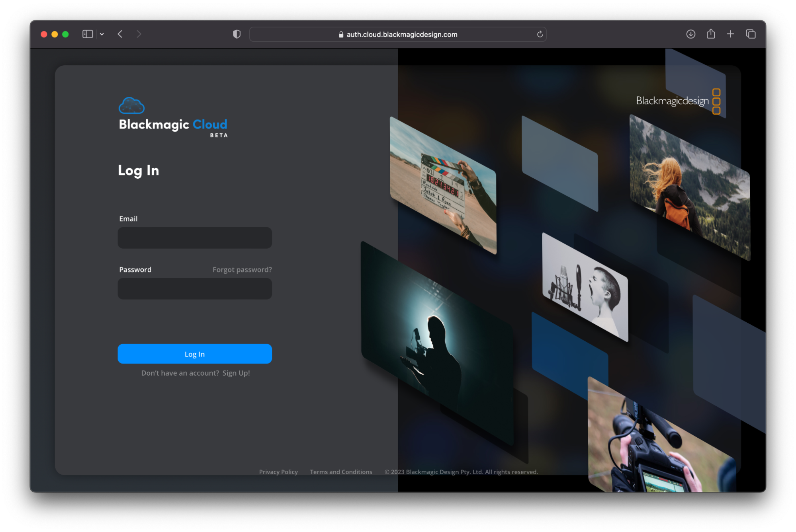Viewport: 796px width, 532px height.
Task: Click the singer with microphone photo
Action: (585, 287)
